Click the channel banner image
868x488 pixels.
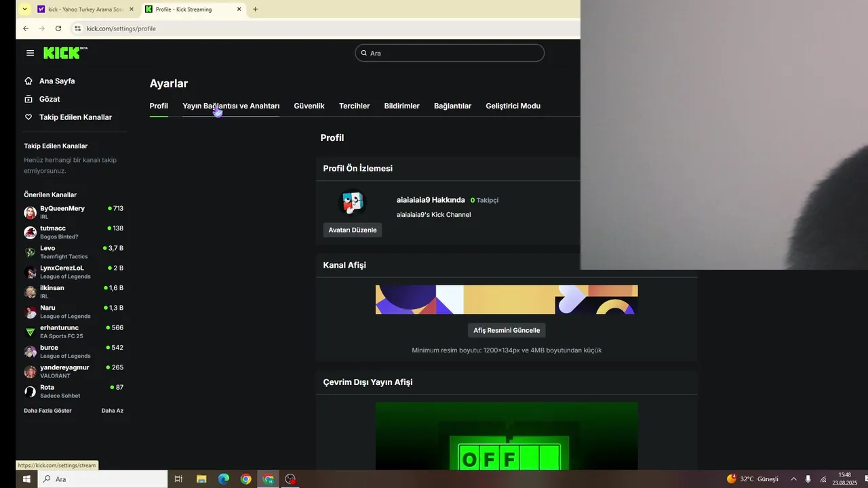click(x=507, y=300)
